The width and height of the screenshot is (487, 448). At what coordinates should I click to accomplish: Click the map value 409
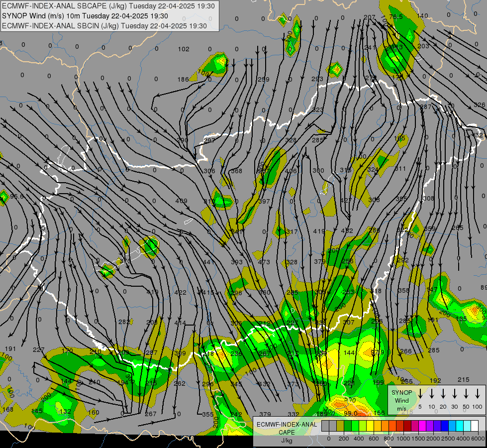tap(181, 201)
